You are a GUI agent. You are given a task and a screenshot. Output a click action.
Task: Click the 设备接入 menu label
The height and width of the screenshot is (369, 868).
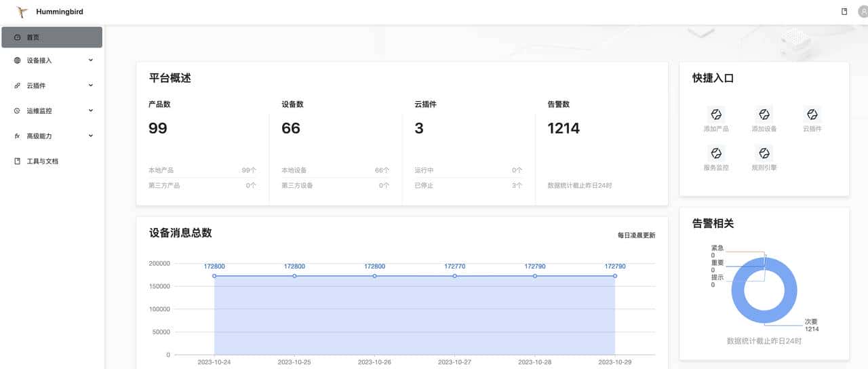(x=39, y=60)
